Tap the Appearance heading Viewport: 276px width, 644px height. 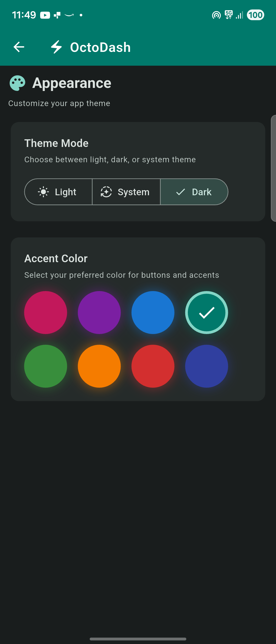(72, 83)
